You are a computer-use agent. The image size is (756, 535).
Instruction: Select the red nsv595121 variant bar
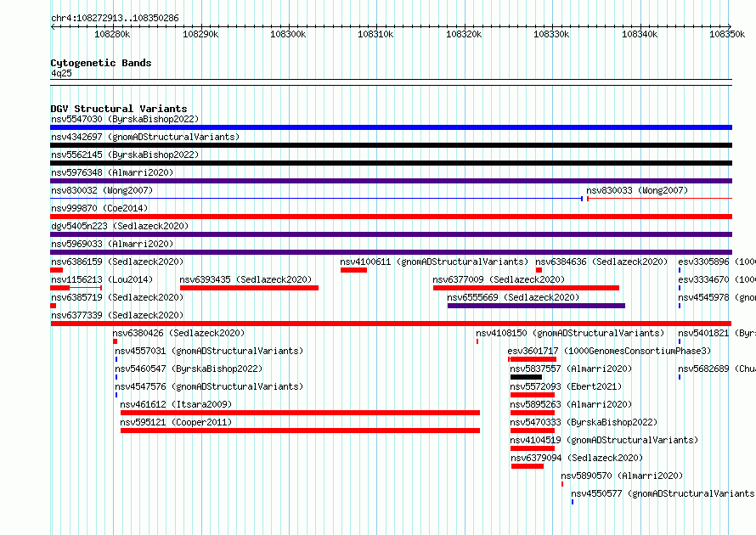tap(300, 431)
